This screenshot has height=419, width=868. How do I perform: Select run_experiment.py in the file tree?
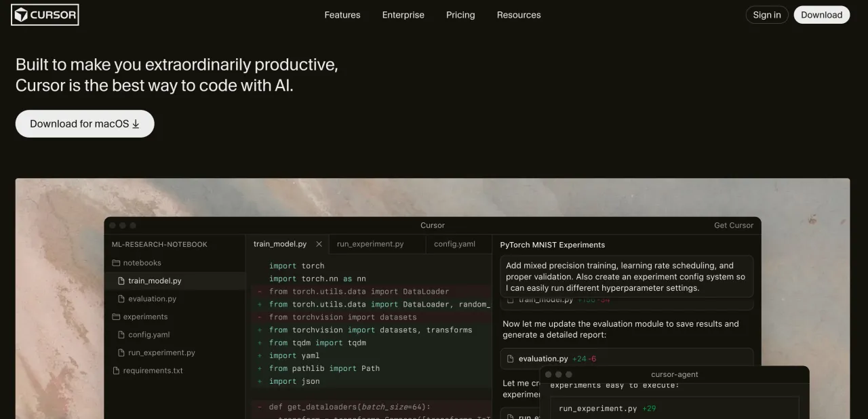(161, 353)
